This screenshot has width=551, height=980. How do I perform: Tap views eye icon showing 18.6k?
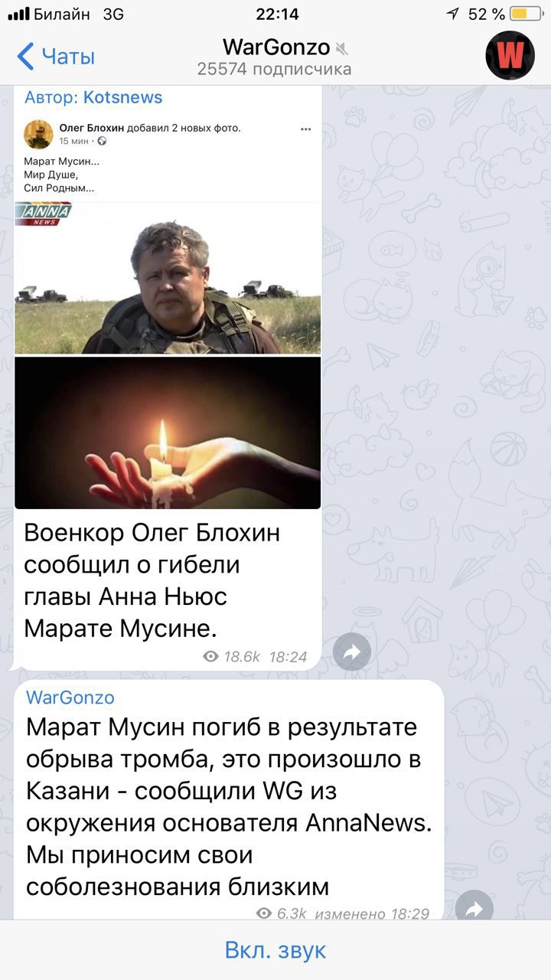210,657
